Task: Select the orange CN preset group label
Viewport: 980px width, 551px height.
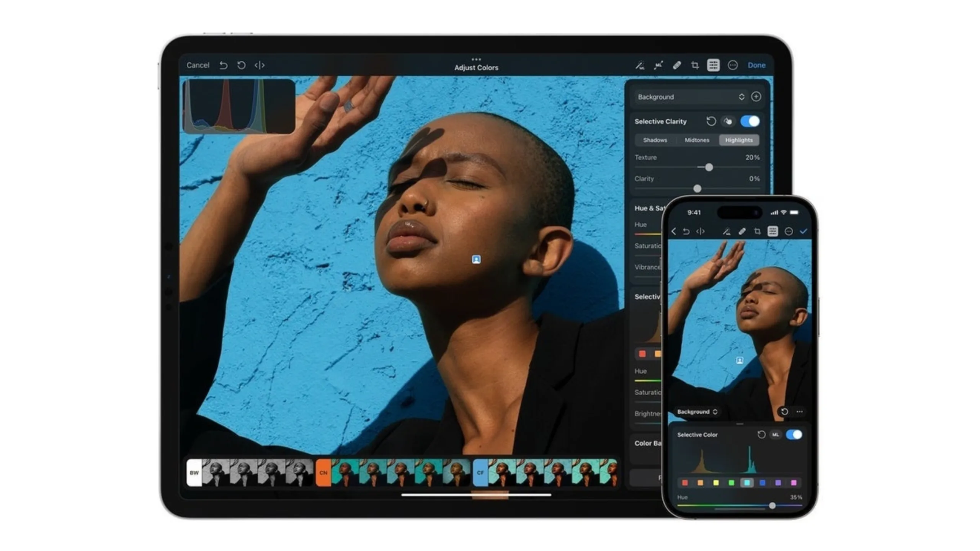Action: (x=323, y=473)
